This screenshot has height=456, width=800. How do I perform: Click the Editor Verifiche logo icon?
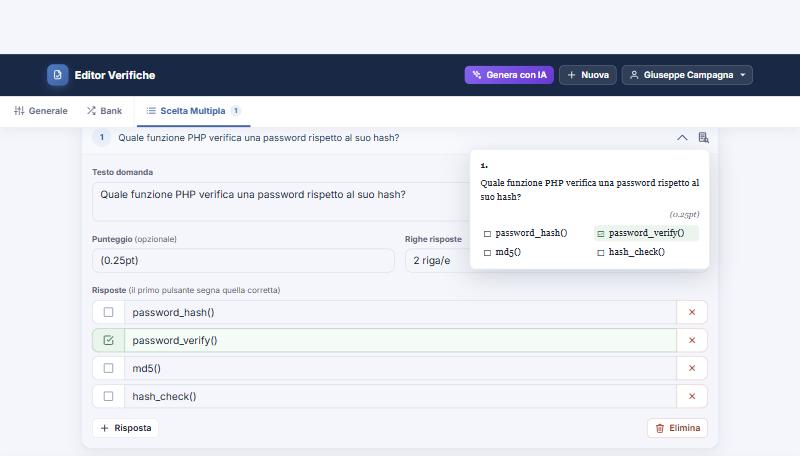coord(58,75)
